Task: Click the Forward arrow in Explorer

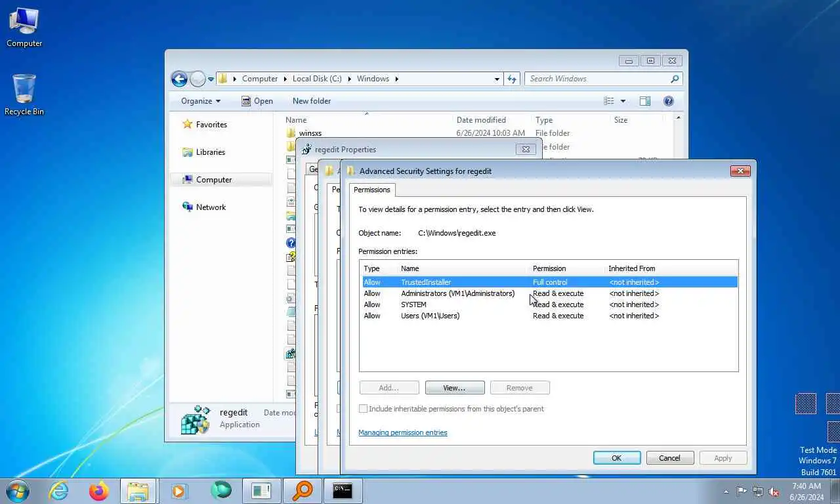Action: click(x=198, y=79)
